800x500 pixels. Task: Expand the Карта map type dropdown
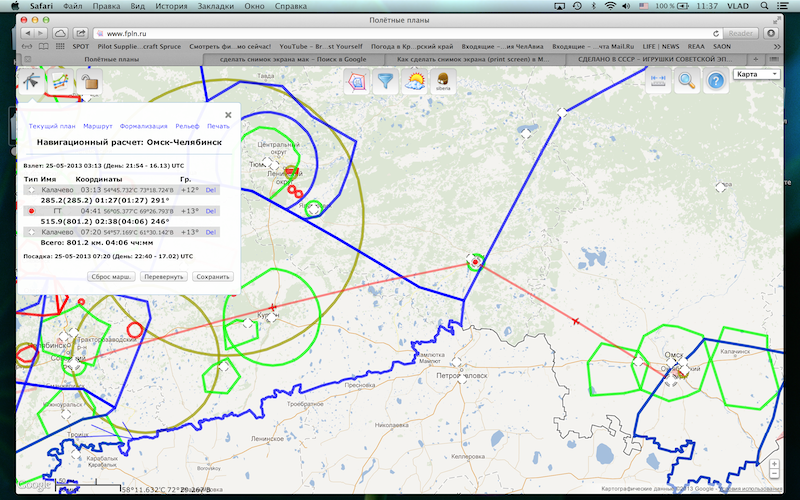point(757,74)
